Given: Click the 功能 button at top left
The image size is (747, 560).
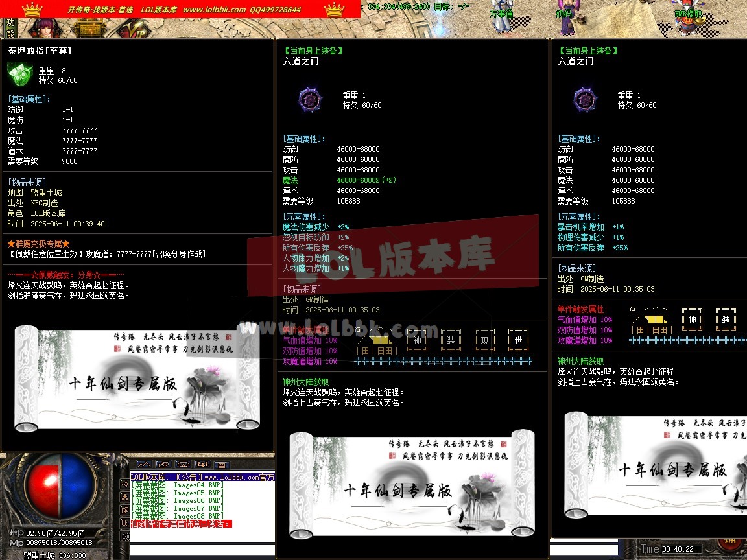Looking at the screenshot, I should 10,28.
